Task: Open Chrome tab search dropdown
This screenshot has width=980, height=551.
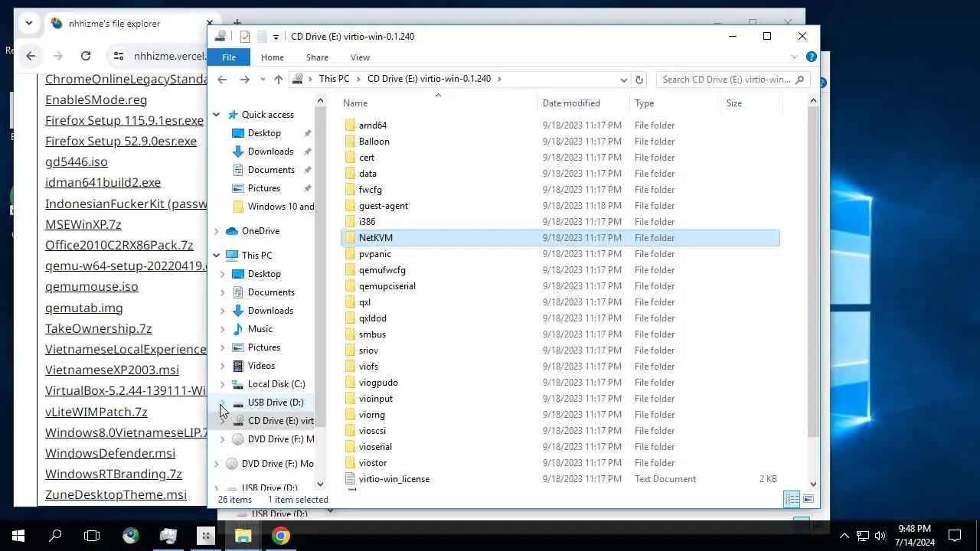Action: coord(29,23)
